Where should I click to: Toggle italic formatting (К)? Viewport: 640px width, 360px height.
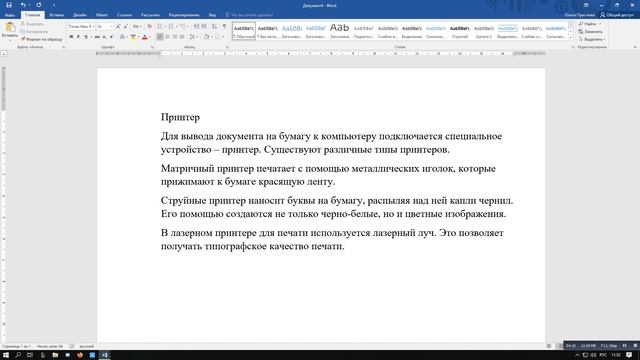pyautogui.click(x=78, y=37)
